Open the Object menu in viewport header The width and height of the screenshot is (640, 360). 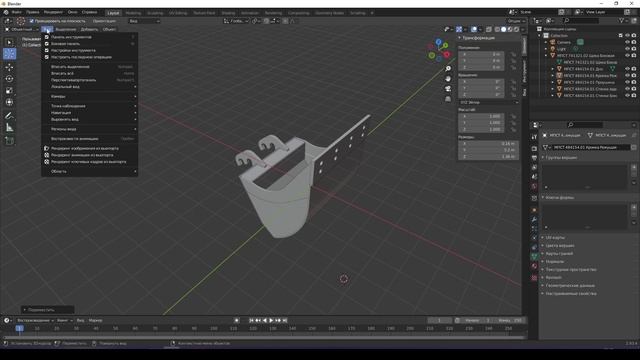tap(109, 29)
